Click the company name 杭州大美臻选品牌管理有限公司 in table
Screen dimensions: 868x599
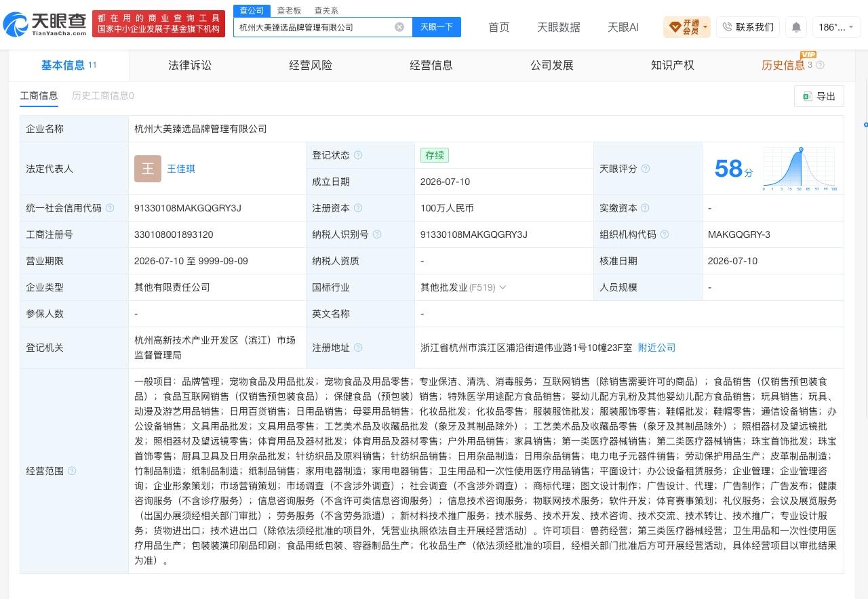point(201,129)
